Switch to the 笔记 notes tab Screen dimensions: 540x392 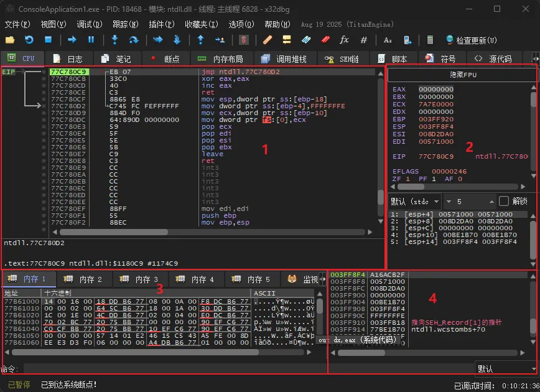tap(116, 59)
